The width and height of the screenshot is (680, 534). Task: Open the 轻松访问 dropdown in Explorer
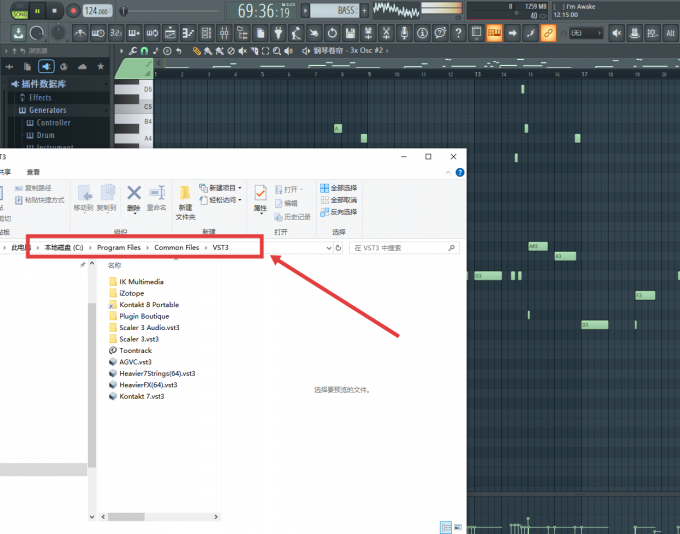click(220, 200)
